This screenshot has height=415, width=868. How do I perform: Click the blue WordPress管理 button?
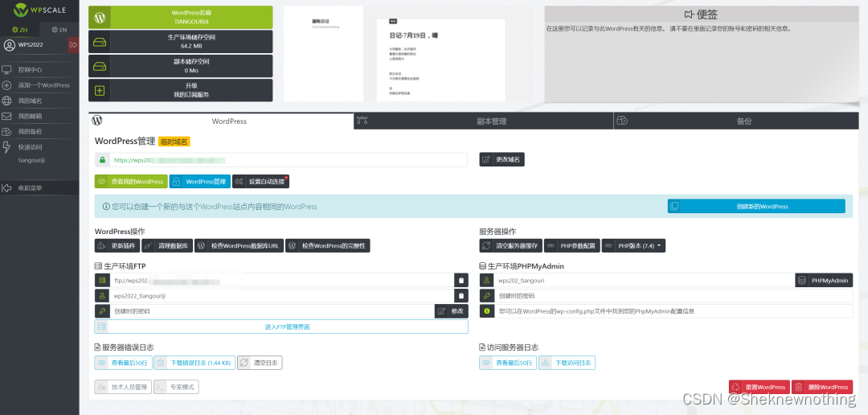pos(200,181)
